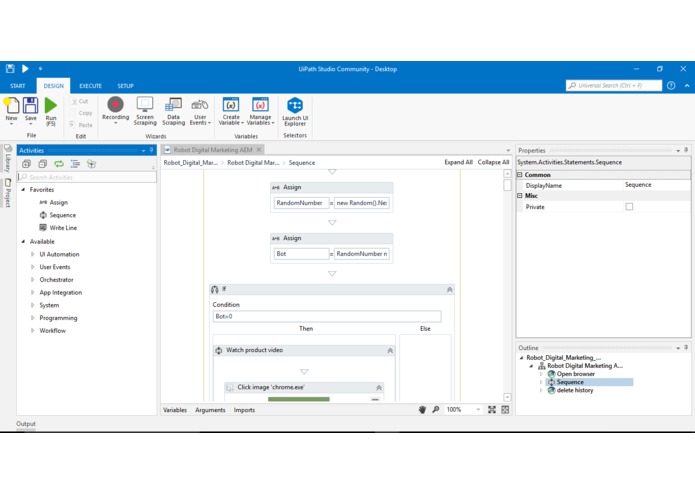Click designer vertical scrollbar down arrow

(508, 397)
